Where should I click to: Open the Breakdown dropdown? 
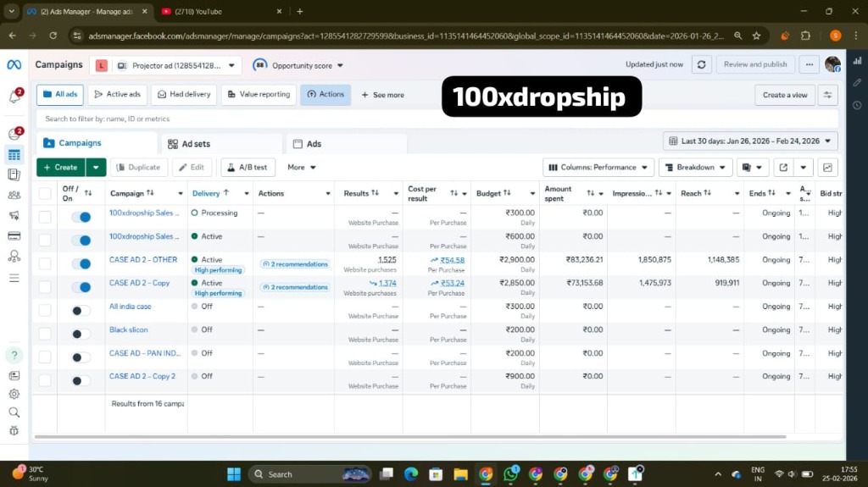(695, 167)
